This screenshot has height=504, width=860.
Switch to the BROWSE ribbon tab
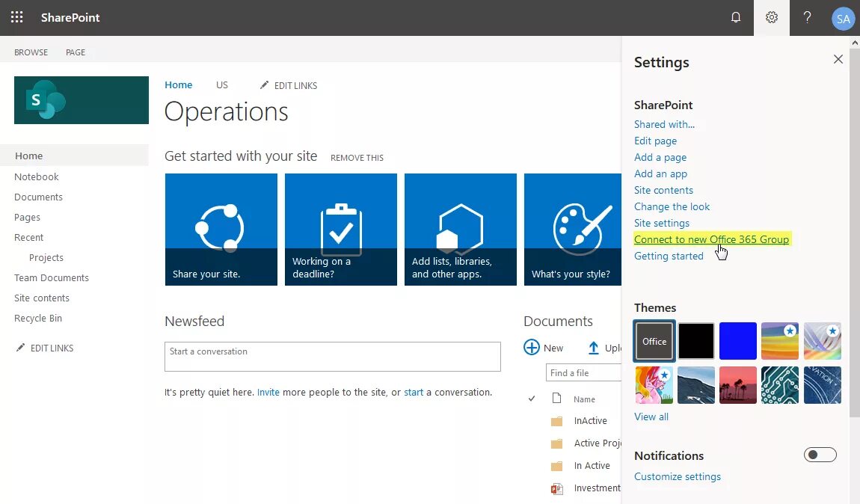[31, 52]
